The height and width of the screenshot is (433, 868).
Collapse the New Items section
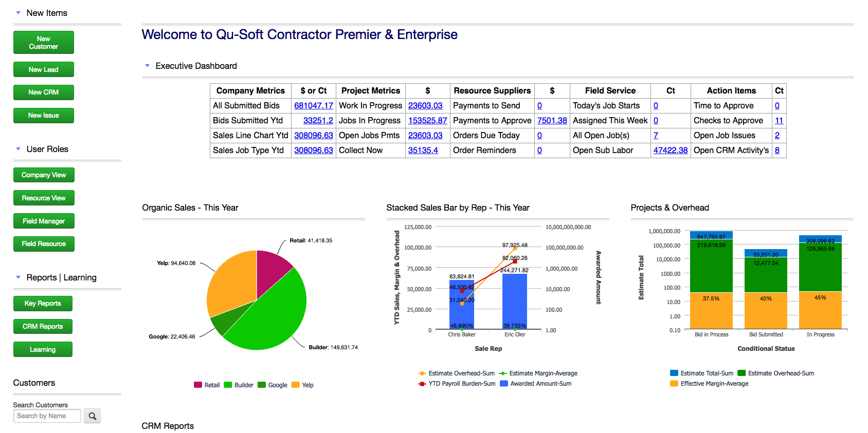click(x=19, y=13)
